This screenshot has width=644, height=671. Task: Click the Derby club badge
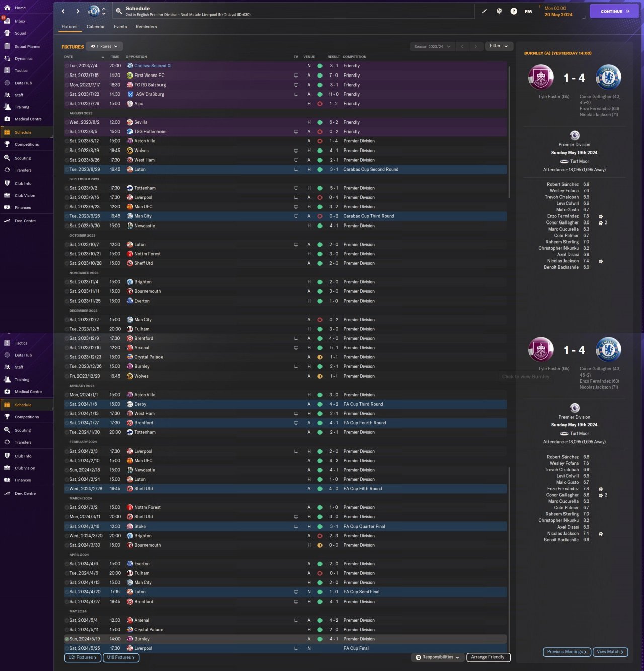(x=130, y=404)
